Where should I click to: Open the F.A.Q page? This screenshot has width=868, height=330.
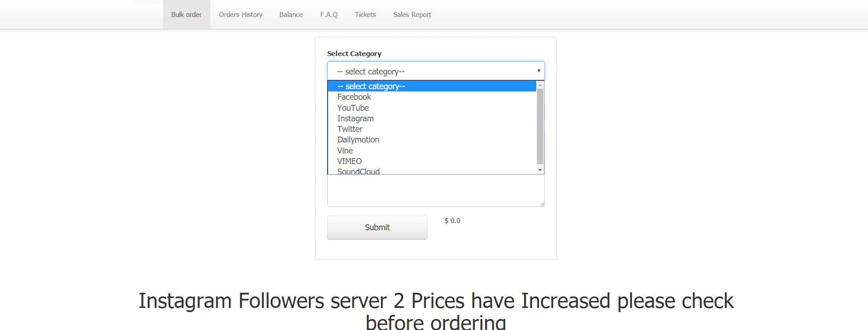coord(329,15)
